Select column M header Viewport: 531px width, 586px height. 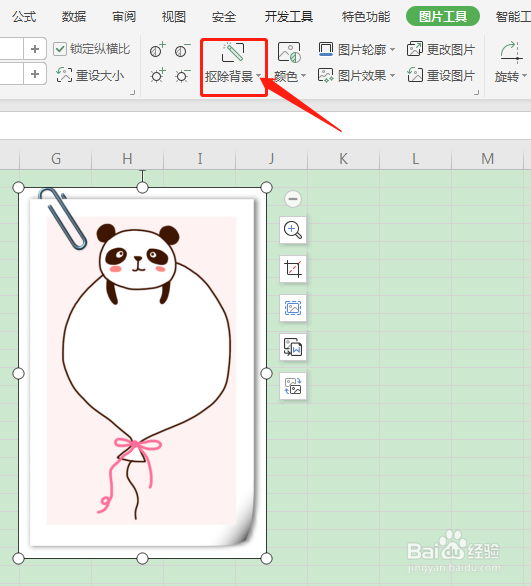coord(487,159)
